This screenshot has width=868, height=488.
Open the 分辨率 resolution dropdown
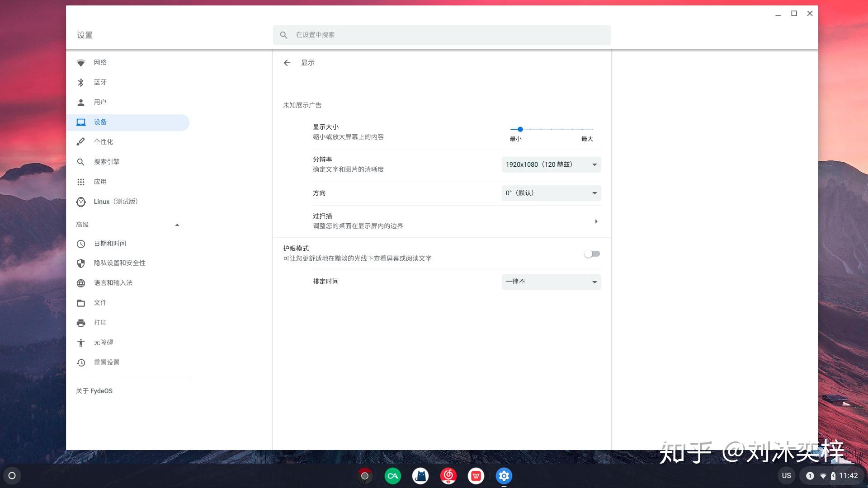coord(551,164)
